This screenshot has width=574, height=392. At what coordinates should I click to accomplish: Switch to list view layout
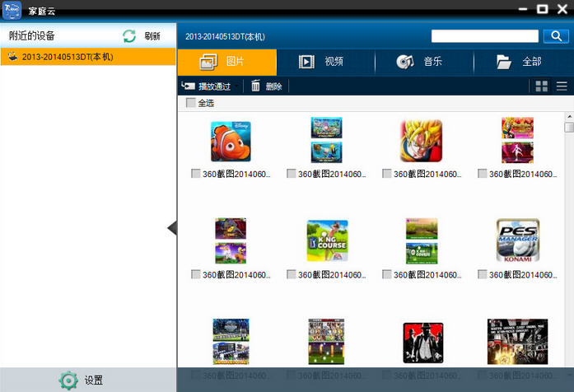[562, 86]
